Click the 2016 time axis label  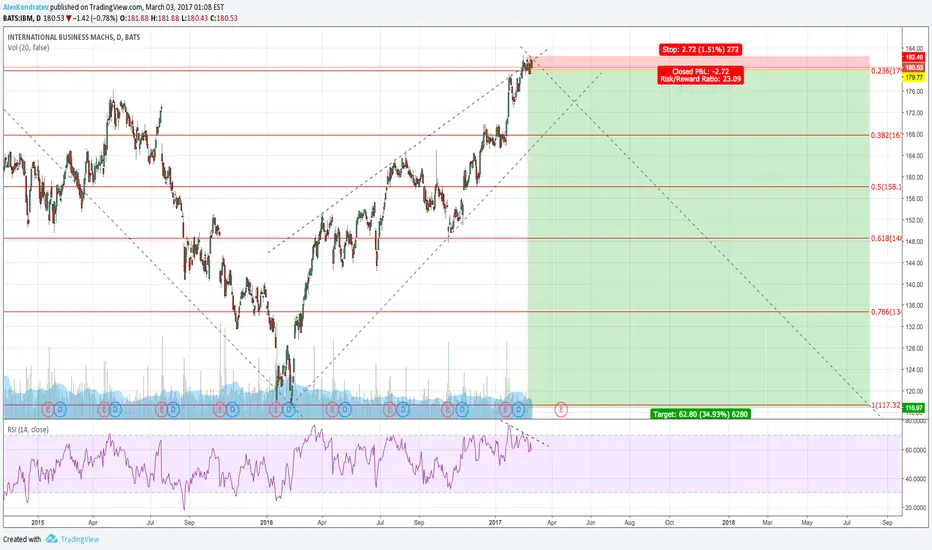tap(266, 523)
